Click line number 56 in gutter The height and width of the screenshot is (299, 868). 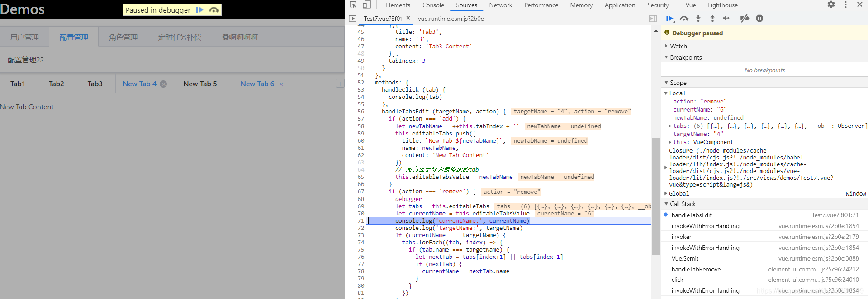coord(360,111)
